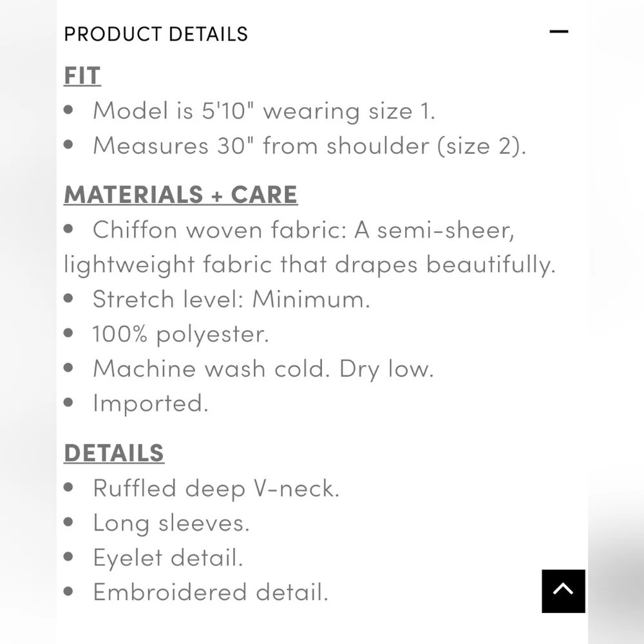Click "lightweight fabric that drapes beautifully" line
This screenshot has height=644, width=644.
[309, 264]
